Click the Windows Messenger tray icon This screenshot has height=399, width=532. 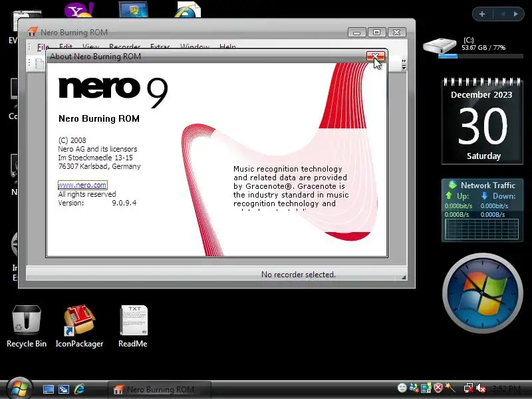tap(414, 388)
